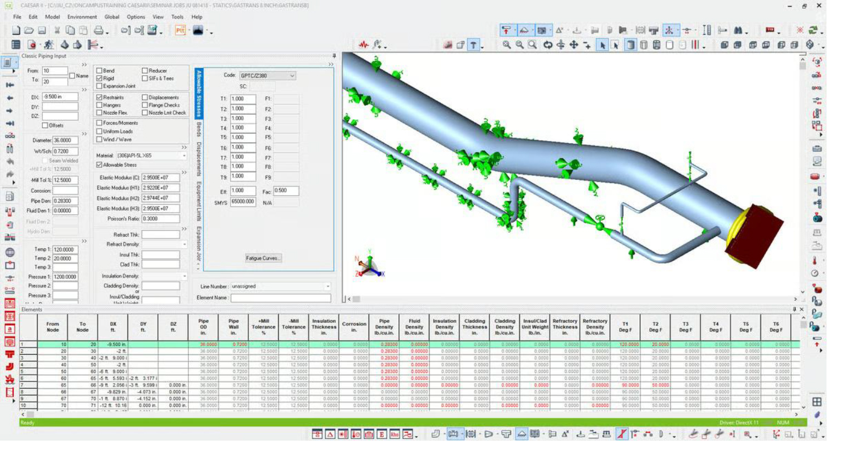Expand the chevron next to the Temp 1 field
The image size is (868, 455).
click(85, 241)
